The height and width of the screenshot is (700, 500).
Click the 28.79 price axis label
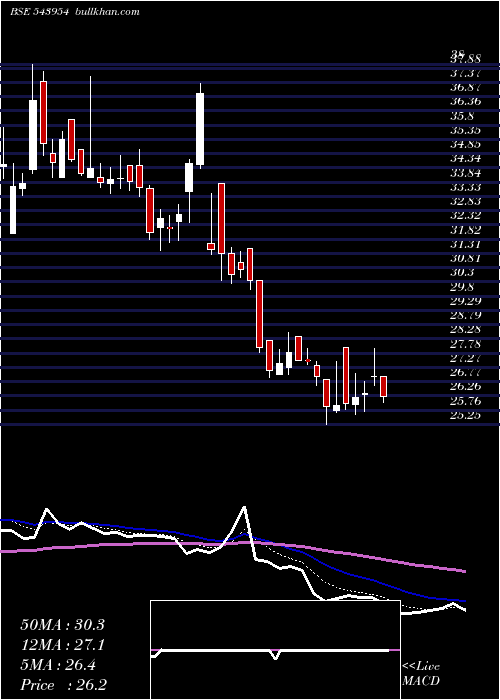(x=465, y=315)
